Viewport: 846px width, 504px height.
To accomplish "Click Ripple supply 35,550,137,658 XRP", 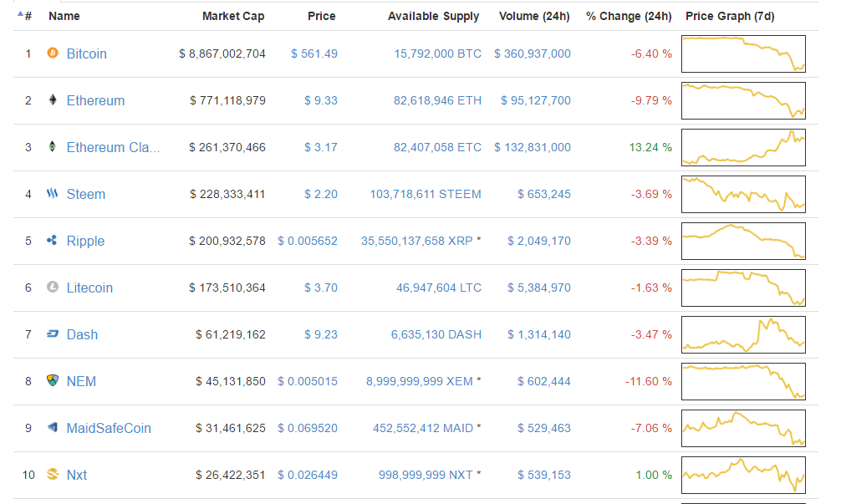I will 416,242.
